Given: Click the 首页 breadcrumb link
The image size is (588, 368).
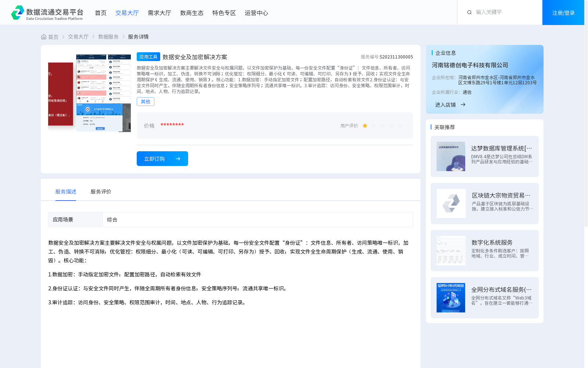Looking at the screenshot, I should [x=53, y=37].
